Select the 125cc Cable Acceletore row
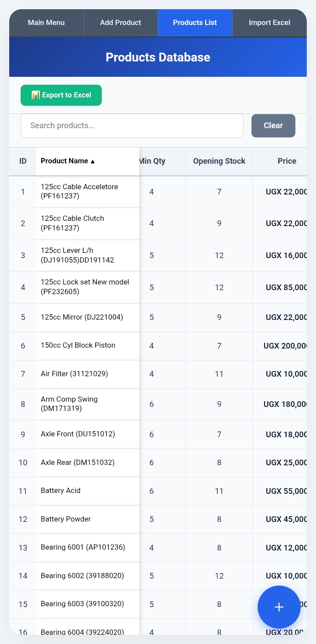This screenshot has height=644, width=316. pyautogui.click(x=158, y=192)
